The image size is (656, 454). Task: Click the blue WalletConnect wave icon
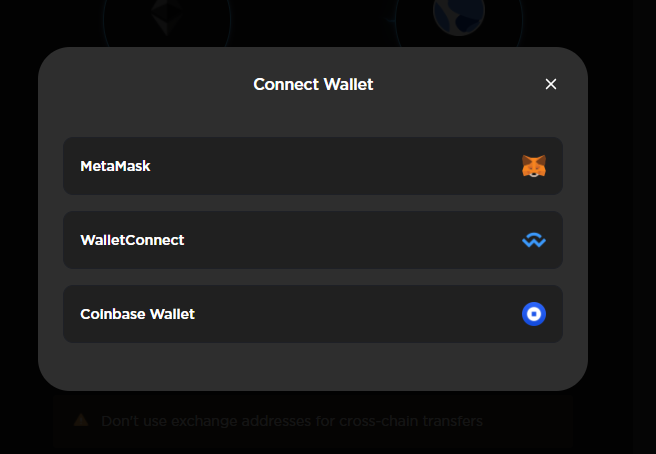tap(534, 240)
